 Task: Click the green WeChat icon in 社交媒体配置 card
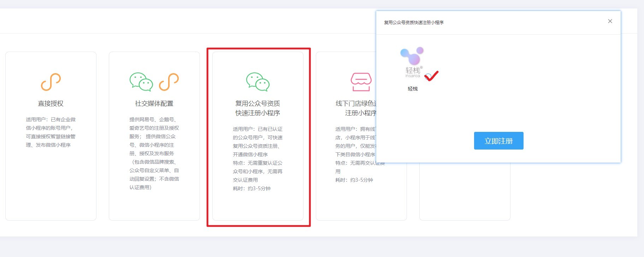[x=141, y=82]
